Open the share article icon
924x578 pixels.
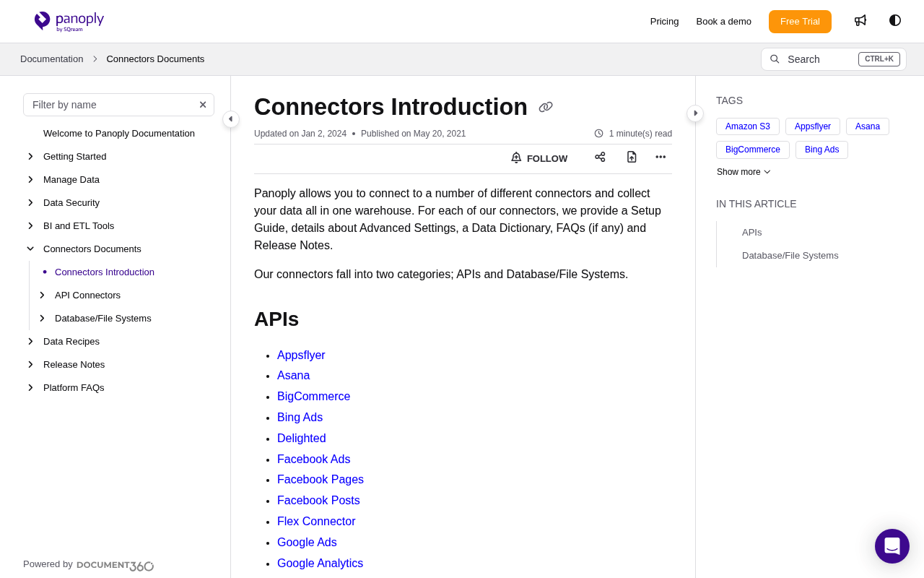[x=600, y=157]
